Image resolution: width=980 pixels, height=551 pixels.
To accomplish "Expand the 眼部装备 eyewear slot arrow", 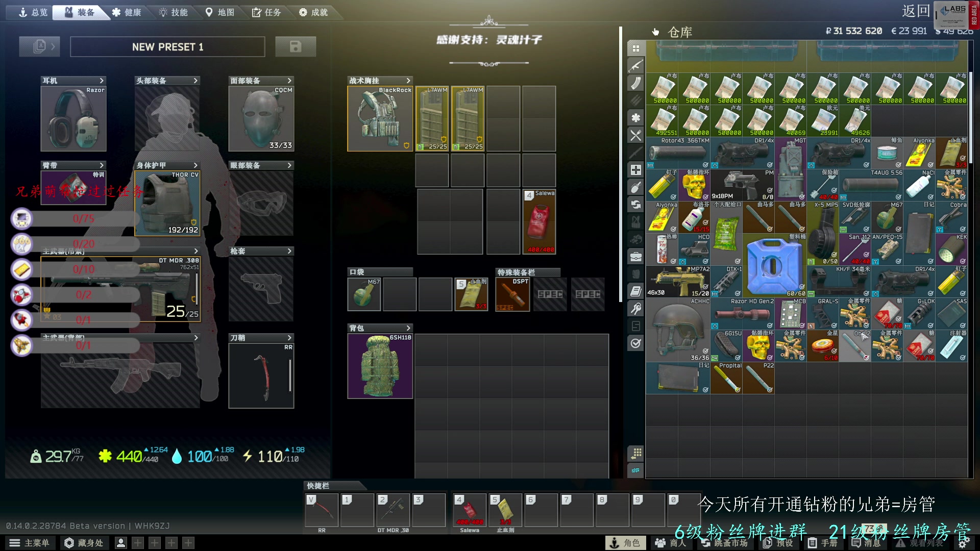I will (289, 165).
